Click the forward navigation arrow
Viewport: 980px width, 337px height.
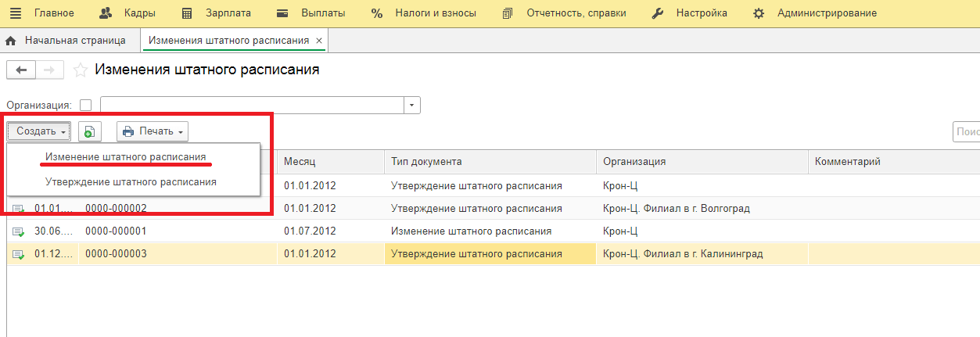49,70
